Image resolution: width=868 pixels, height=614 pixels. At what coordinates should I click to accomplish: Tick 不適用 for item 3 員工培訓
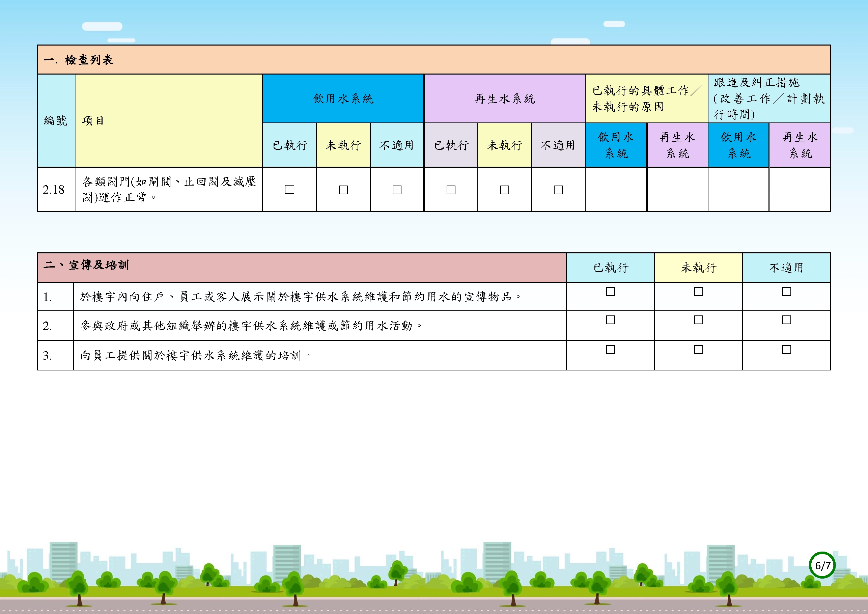[787, 350]
